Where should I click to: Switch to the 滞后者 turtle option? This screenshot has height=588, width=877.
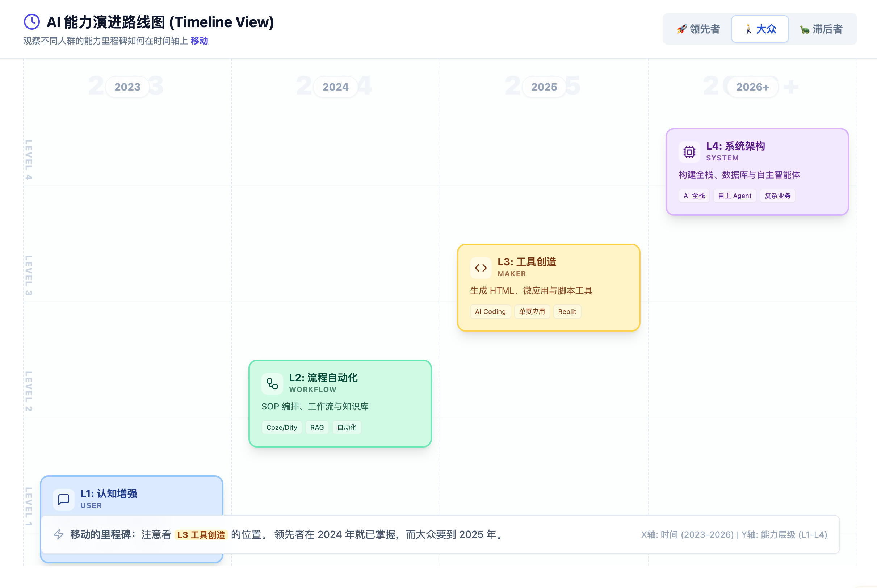tap(821, 29)
